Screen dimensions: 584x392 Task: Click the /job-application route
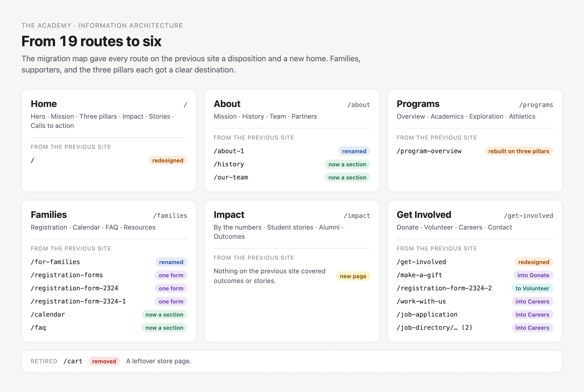427,314
